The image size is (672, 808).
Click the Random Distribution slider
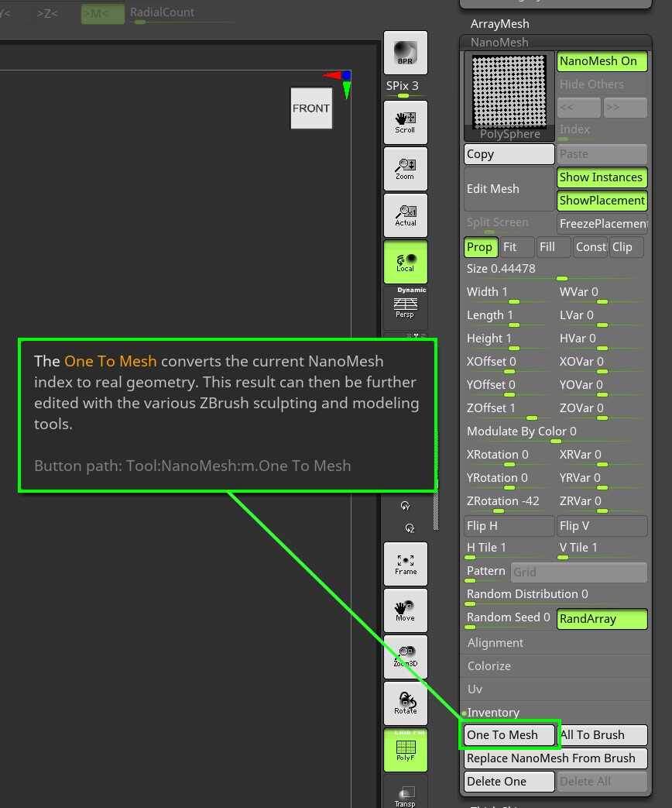tap(556, 596)
